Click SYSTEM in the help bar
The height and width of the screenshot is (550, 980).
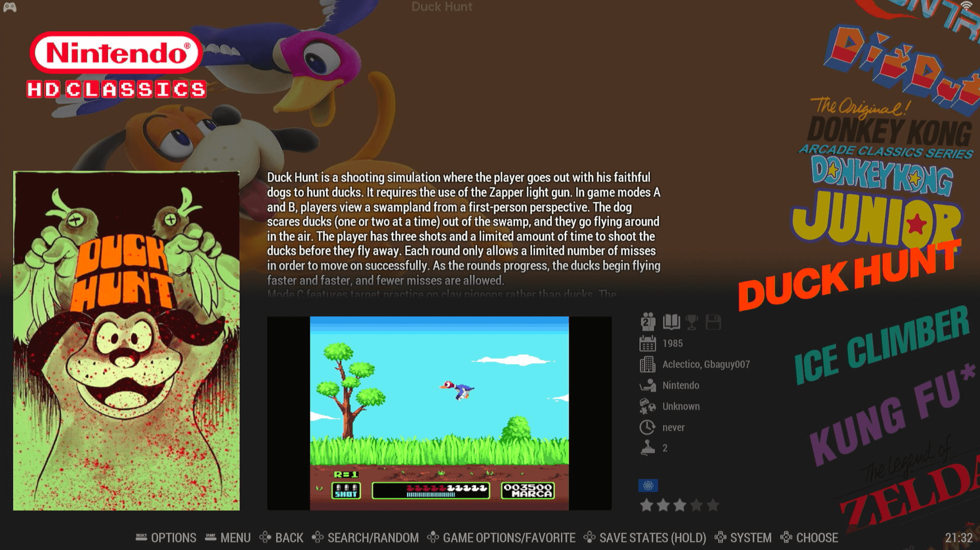point(751,538)
